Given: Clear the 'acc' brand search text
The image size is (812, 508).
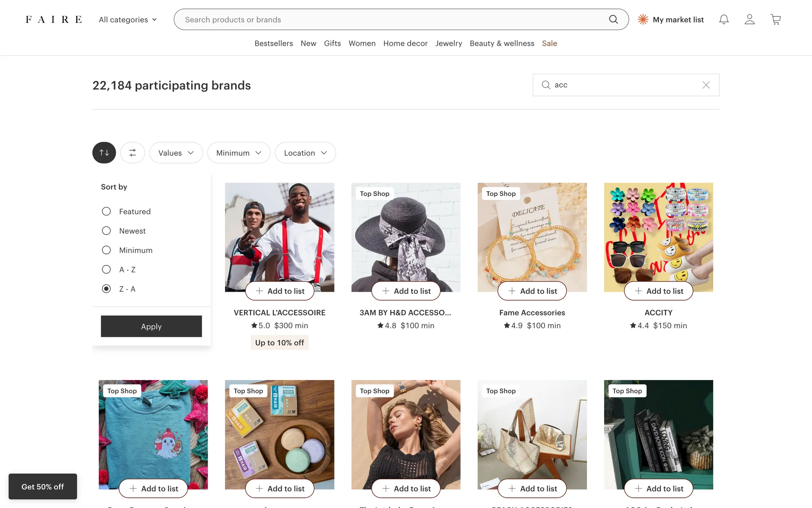Looking at the screenshot, I should tap(706, 85).
